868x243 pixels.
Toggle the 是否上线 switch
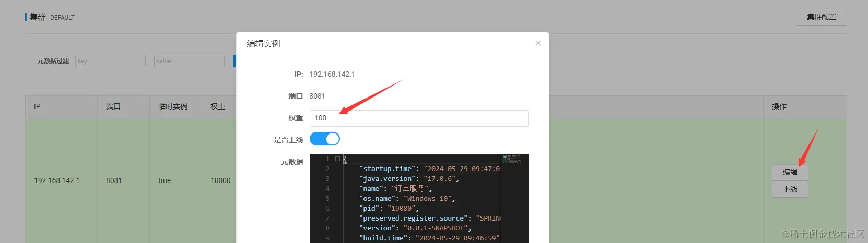pos(325,139)
